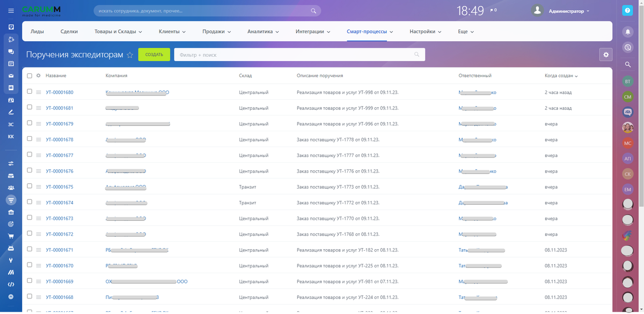Check the box for row УТ-00001671

click(x=30, y=249)
